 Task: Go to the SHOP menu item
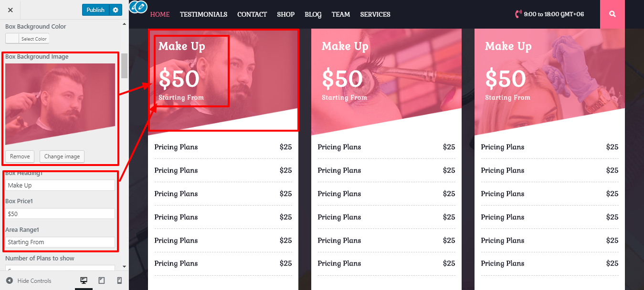[285, 14]
